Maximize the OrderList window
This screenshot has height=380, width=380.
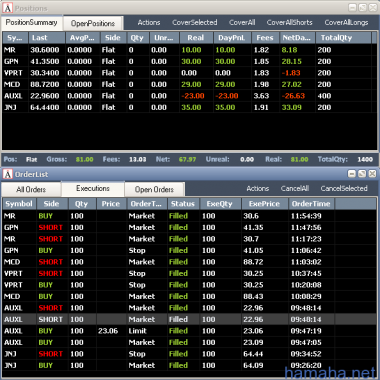tap(362, 174)
